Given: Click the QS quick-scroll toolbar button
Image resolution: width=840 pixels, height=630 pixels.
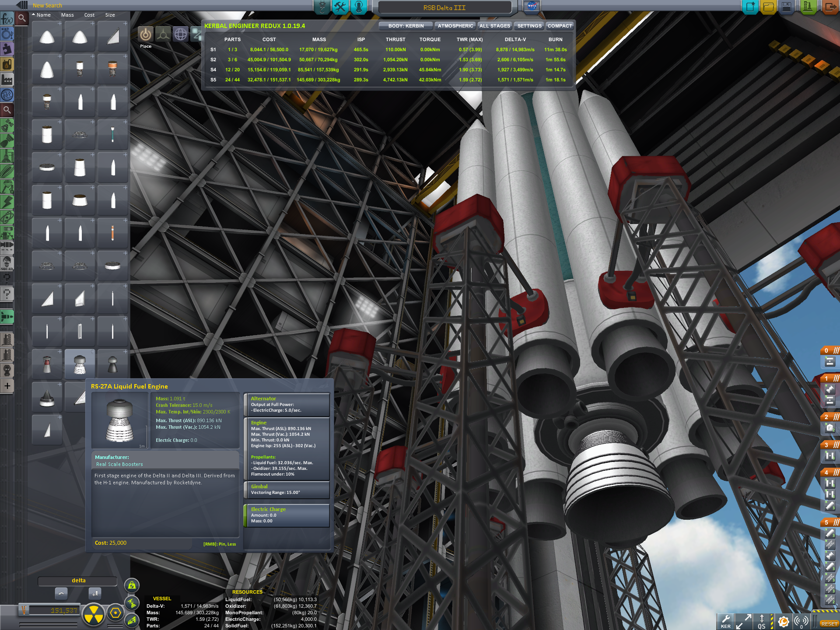Looking at the screenshot, I should pyautogui.click(x=762, y=621).
